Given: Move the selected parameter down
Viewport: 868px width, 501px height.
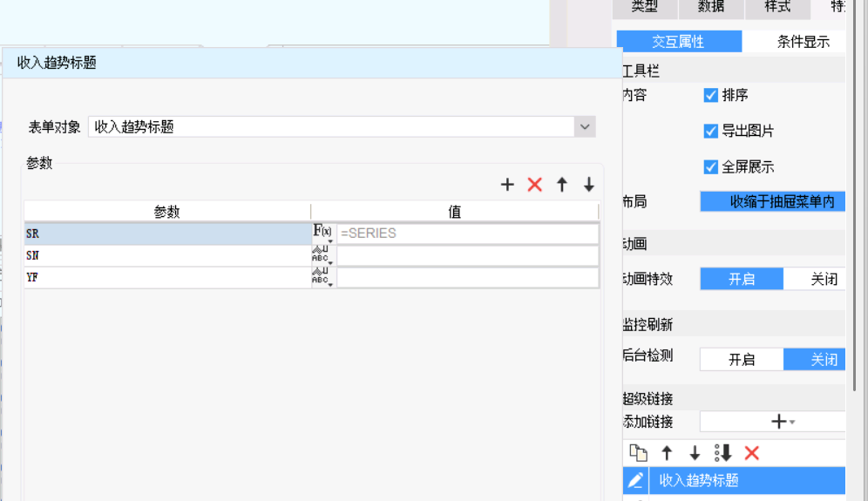Looking at the screenshot, I should 589,185.
